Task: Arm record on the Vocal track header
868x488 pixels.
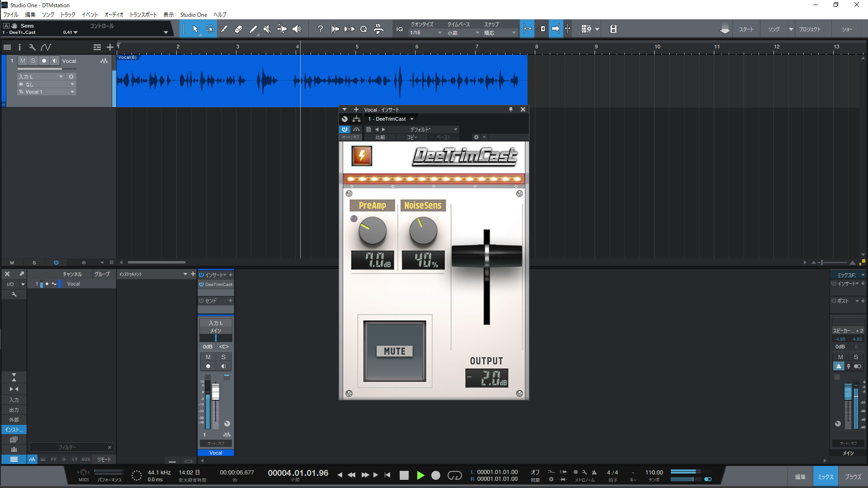Action: click(x=44, y=61)
